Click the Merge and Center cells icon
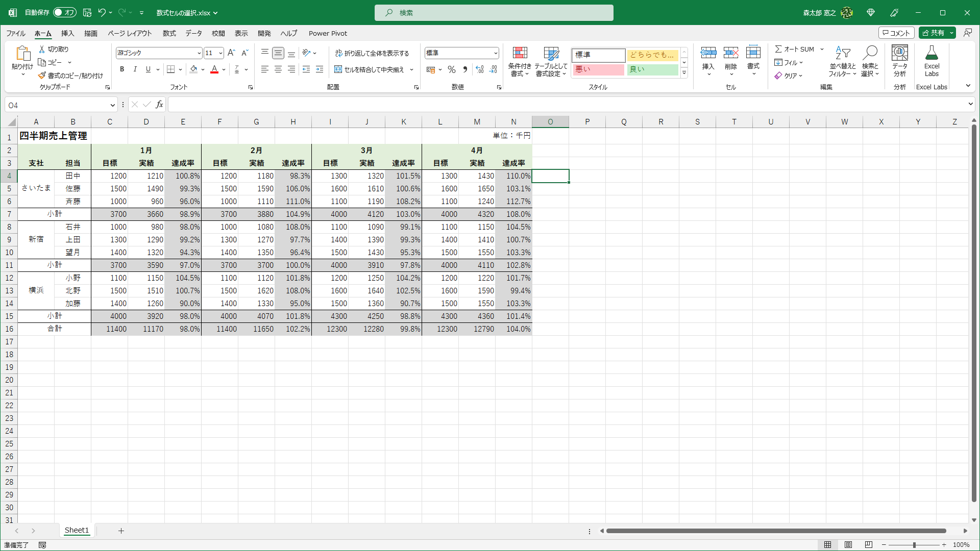 pyautogui.click(x=338, y=69)
